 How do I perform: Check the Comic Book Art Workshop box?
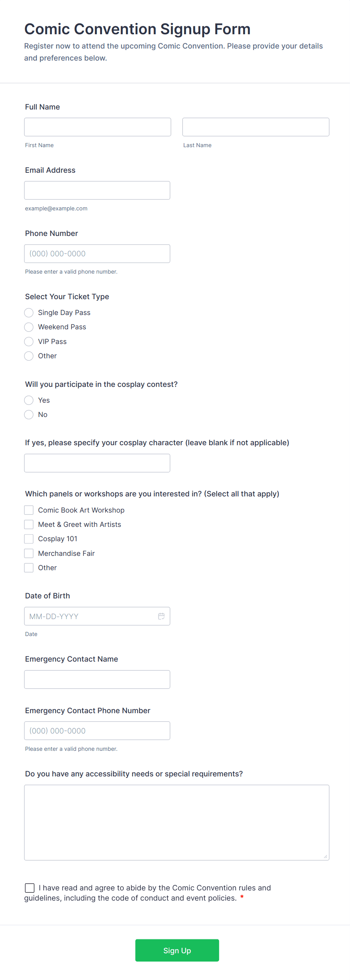pyautogui.click(x=29, y=510)
